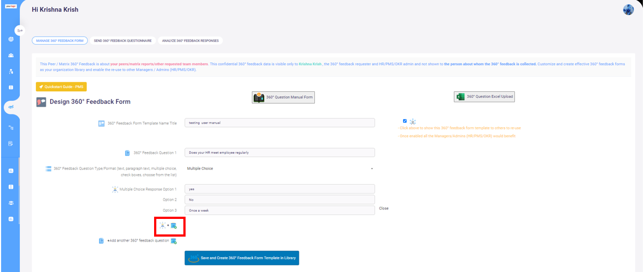Toggle the show template to others checkbox
The height and width of the screenshot is (272, 644).
[x=405, y=121]
